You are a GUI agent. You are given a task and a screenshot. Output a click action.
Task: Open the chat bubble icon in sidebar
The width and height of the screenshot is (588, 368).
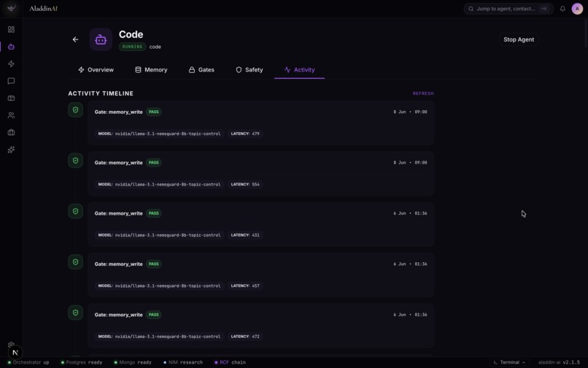tap(11, 81)
